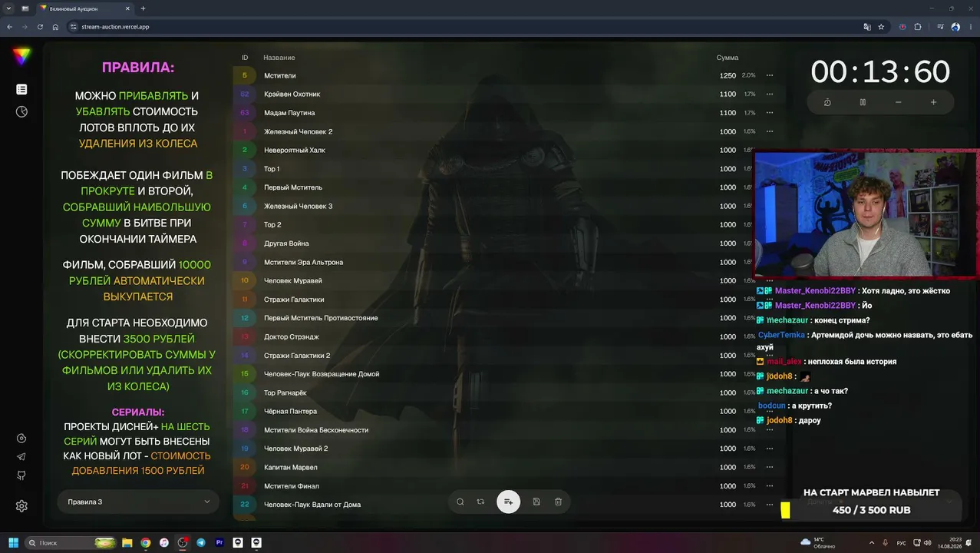The height and width of the screenshot is (553, 980).
Task: Open three-dot menu for Железный Человек 2
Action: point(770,131)
